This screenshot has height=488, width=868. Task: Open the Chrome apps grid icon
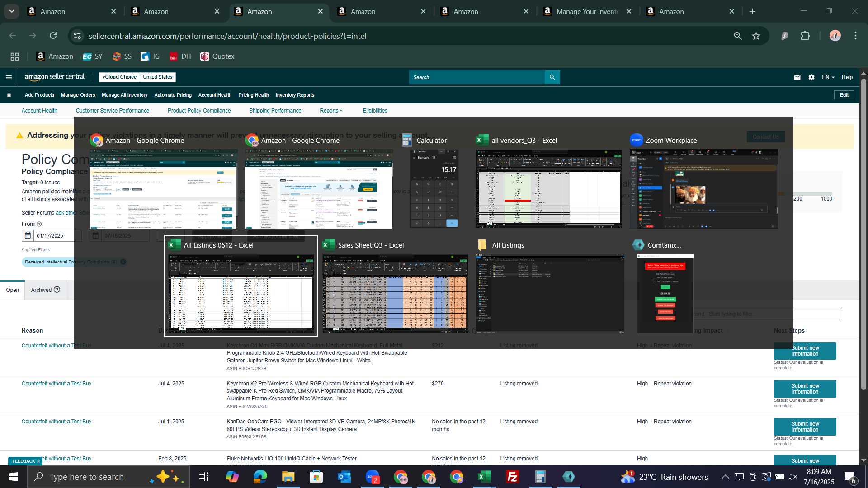[14, 56]
